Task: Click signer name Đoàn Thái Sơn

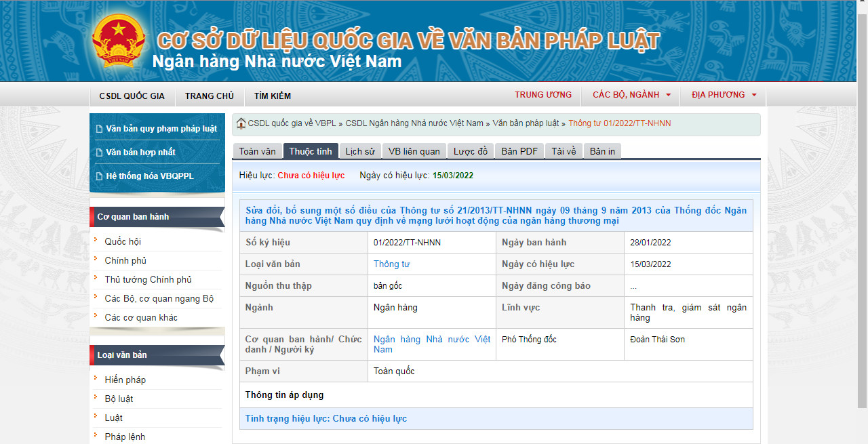Action: [x=657, y=340]
